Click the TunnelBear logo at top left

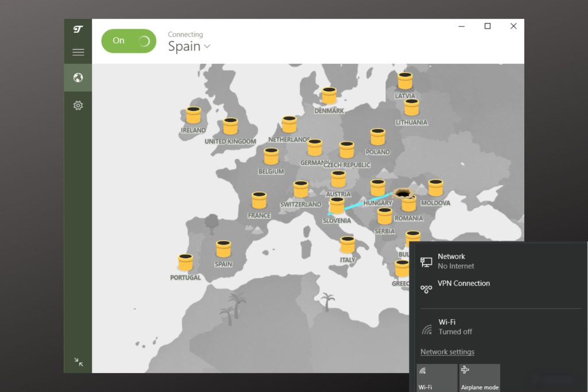point(78,28)
